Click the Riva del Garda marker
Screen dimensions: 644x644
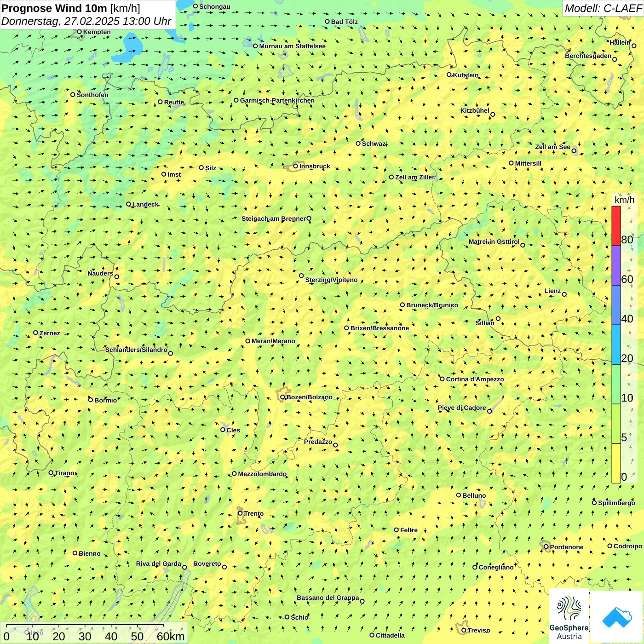tap(185, 567)
